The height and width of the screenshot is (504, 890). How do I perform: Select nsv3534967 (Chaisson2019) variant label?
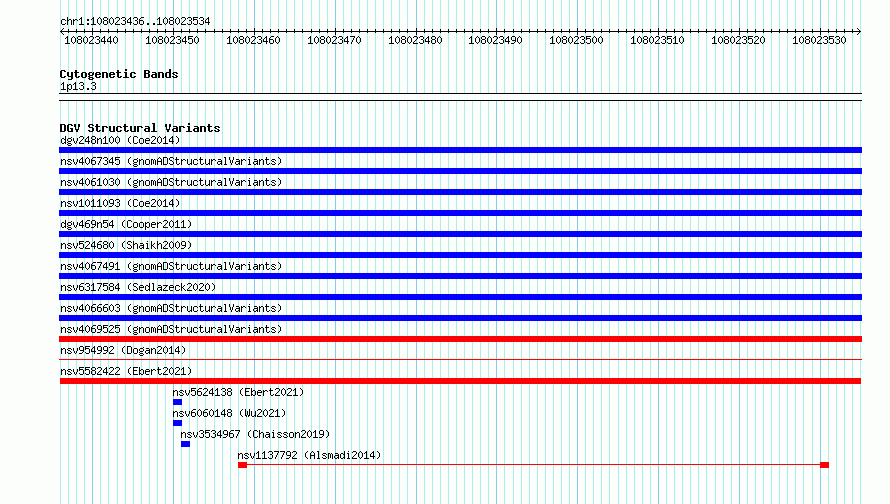tap(255, 434)
